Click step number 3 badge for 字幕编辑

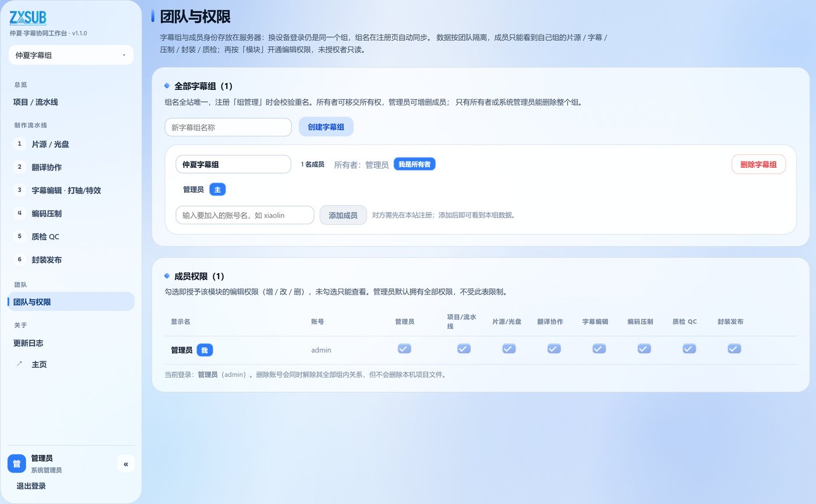click(x=19, y=190)
